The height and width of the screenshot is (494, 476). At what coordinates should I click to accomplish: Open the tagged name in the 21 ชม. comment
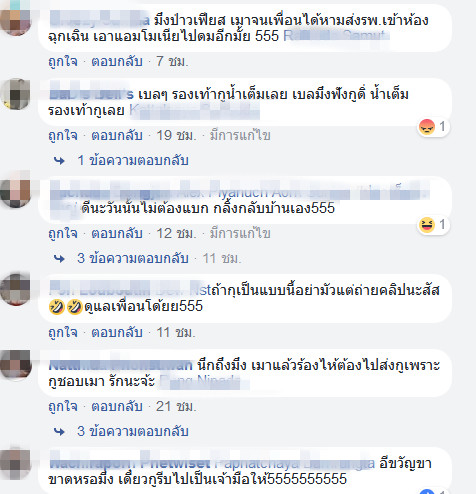[200, 381]
